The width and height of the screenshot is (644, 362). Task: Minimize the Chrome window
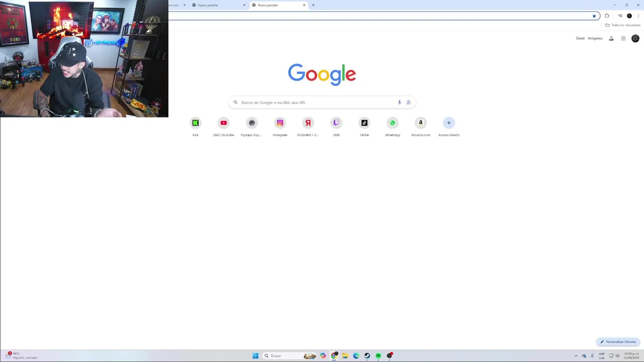pyautogui.click(x=615, y=5)
